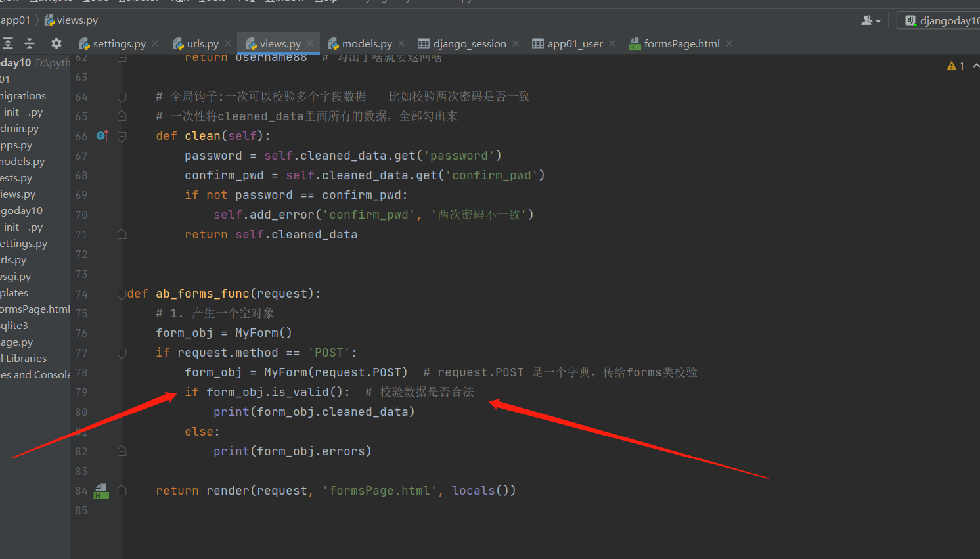The width and height of the screenshot is (980, 559).
Task: Close the settings.py tab
Action: (155, 43)
